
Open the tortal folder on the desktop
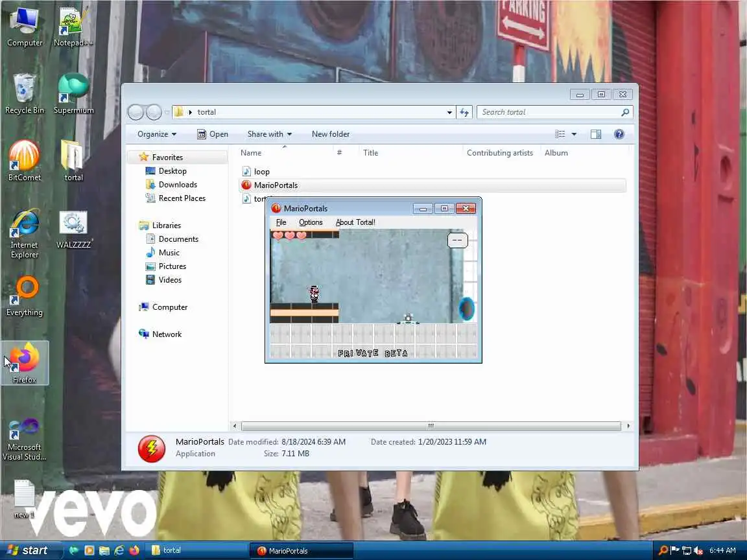point(73,161)
